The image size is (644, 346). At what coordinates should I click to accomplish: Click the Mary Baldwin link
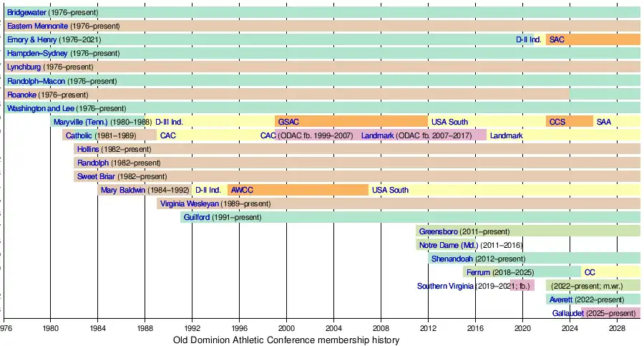(122, 190)
